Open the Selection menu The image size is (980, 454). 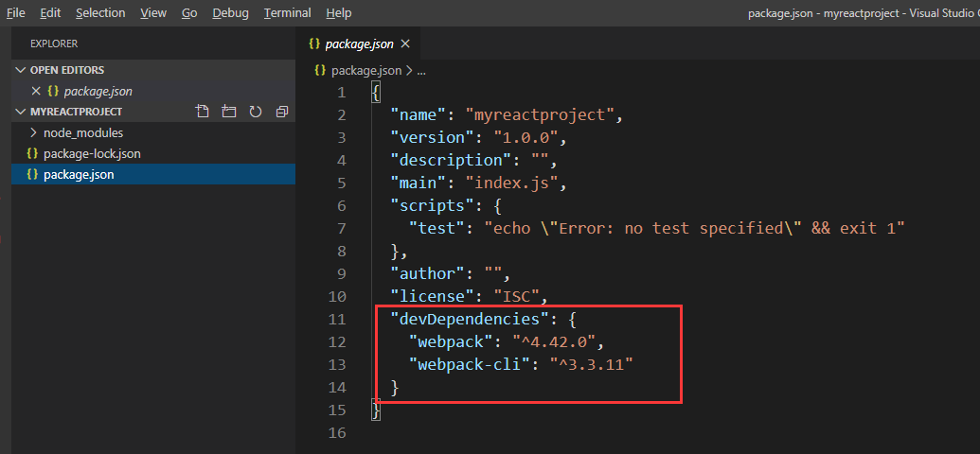[100, 12]
